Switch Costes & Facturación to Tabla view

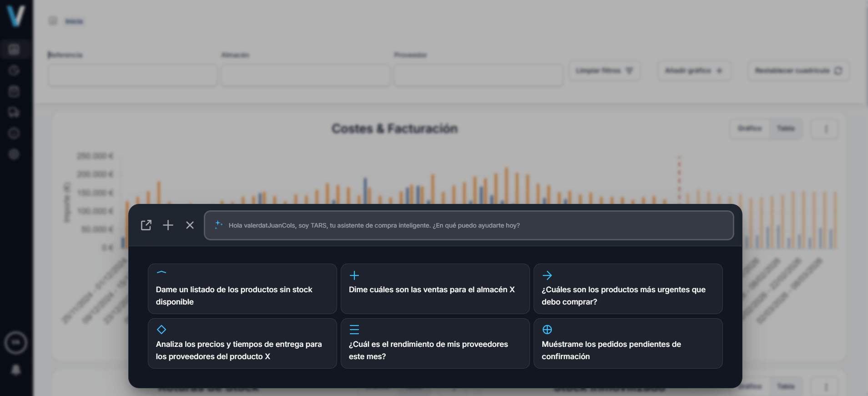[x=786, y=129]
